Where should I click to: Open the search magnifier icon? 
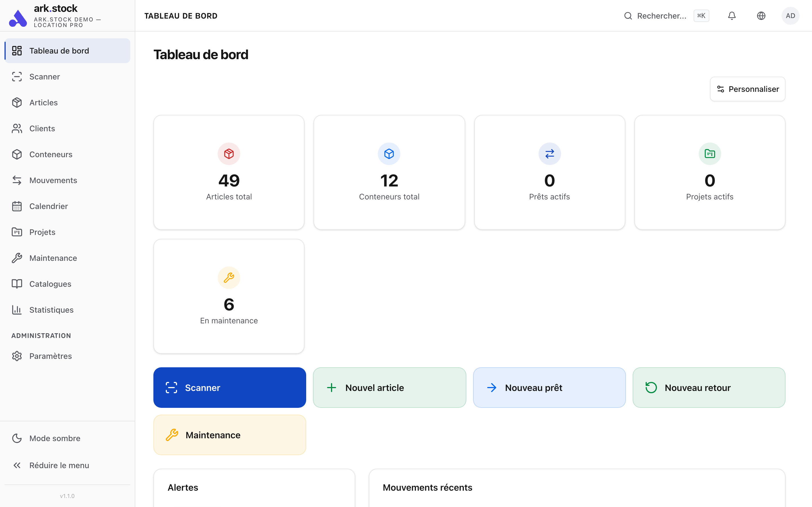[x=628, y=15]
